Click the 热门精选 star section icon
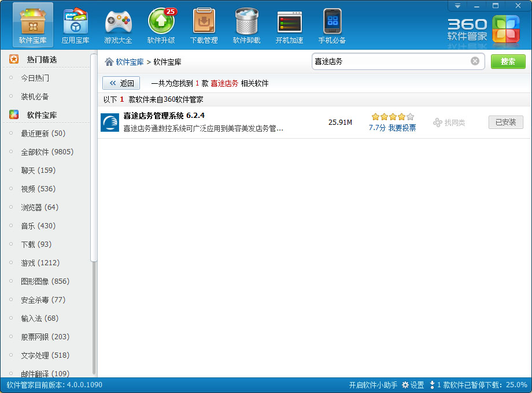The width and height of the screenshot is (532, 393). pyautogui.click(x=14, y=60)
